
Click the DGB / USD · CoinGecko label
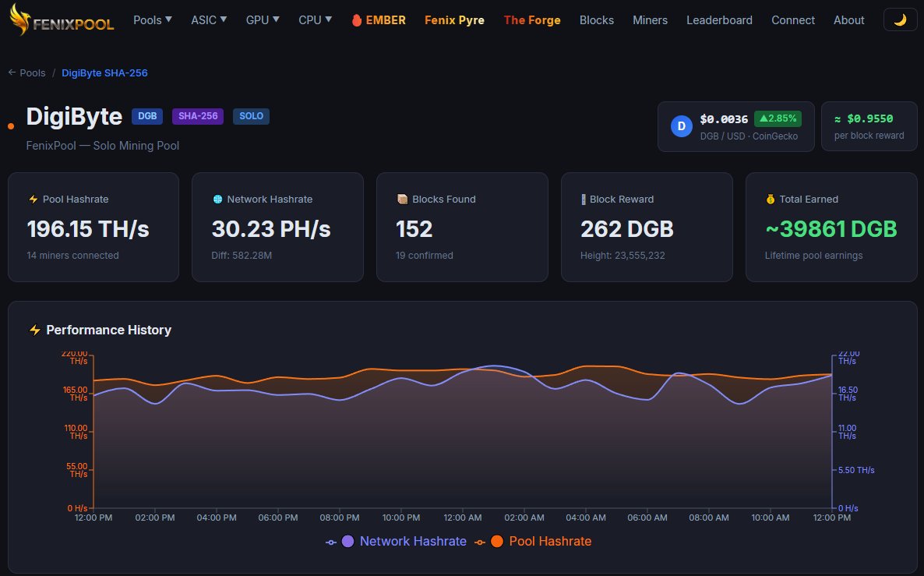[x=749, y=136]
